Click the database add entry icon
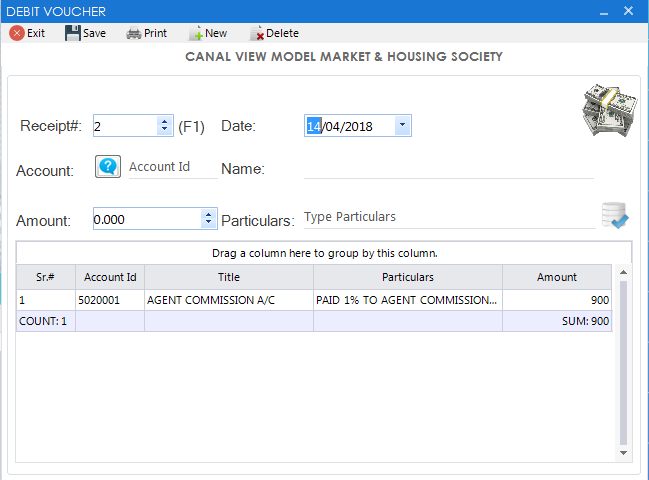This screenshot has height=480, width=649. point(614,216)
